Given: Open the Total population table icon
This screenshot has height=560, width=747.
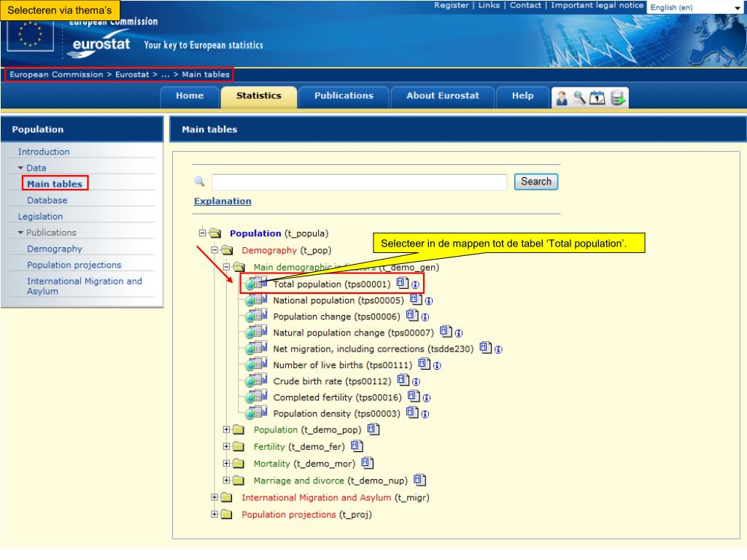Looking at the screenshot, I should 256,284.
